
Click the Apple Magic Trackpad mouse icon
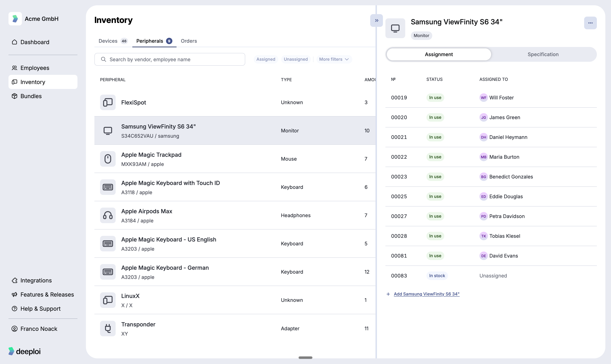click(107, 159)
